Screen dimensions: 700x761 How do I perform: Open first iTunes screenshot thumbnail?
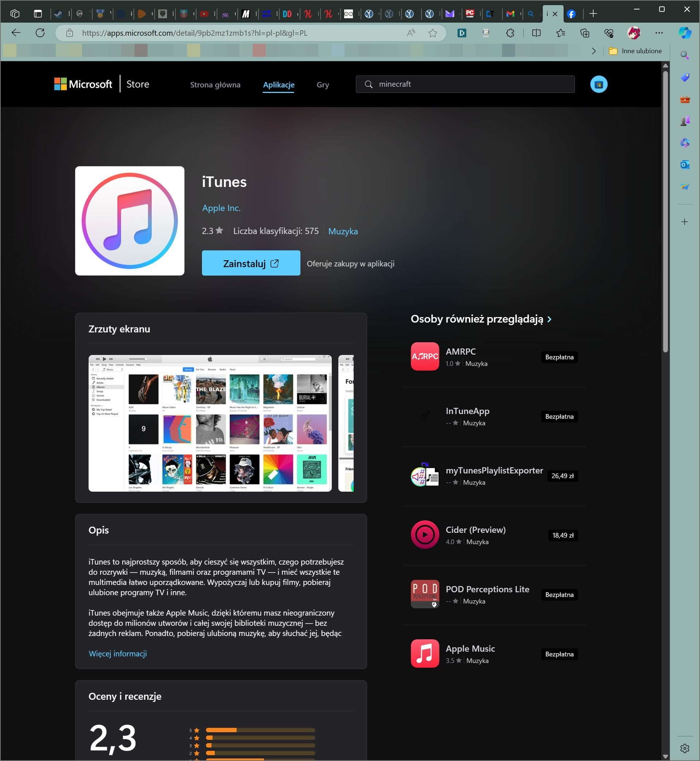click(x=210, y=423)
